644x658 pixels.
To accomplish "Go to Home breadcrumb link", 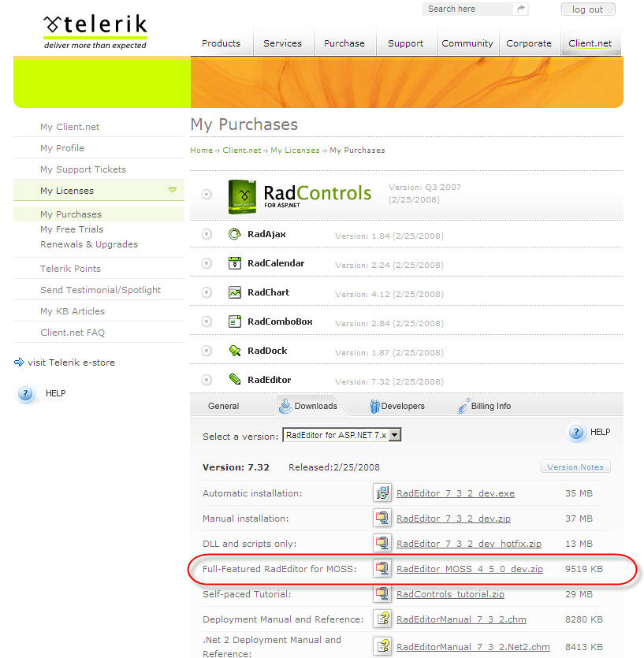I will point(202,151).
